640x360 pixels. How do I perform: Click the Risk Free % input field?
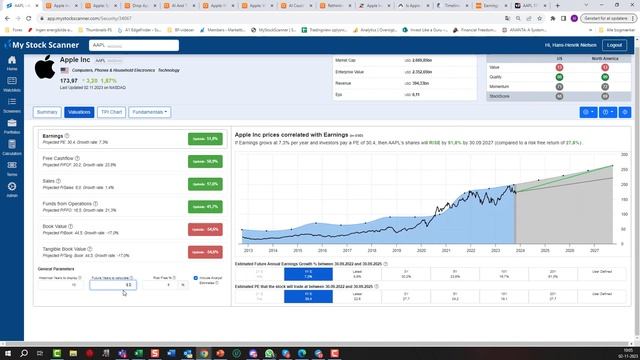[x=160, y=285]
